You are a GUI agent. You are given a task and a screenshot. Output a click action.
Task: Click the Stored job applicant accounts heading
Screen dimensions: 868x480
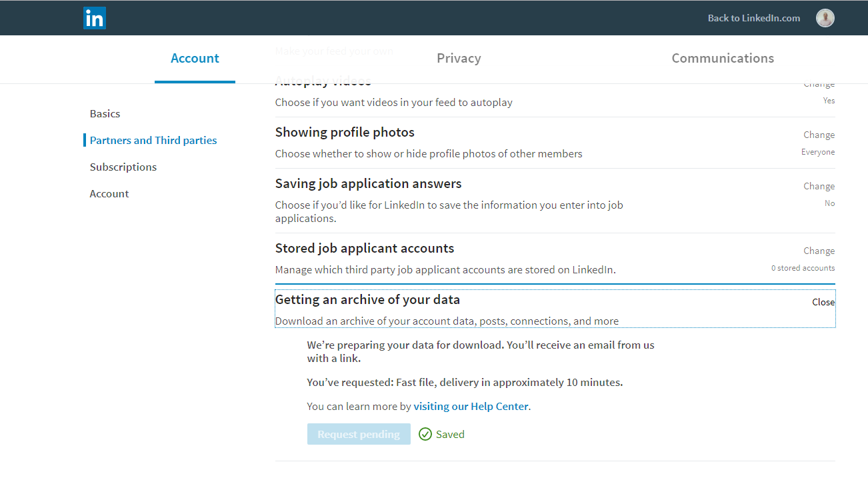coord(364,249)
